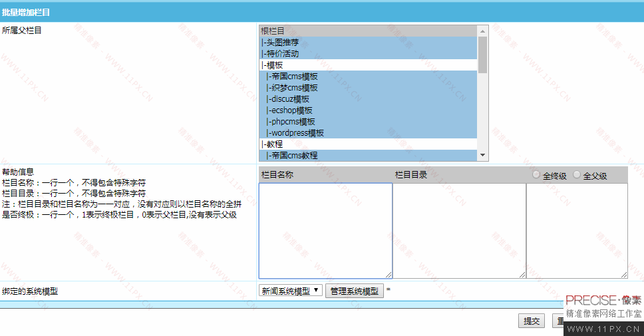
Task: Select |-discuz模板 list entry
Action: (368, 99)
